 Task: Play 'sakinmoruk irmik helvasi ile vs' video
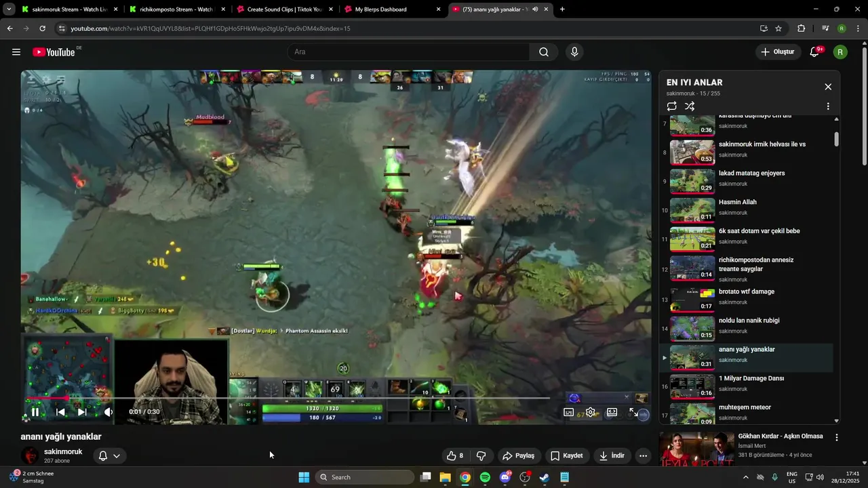pos(746,152)
